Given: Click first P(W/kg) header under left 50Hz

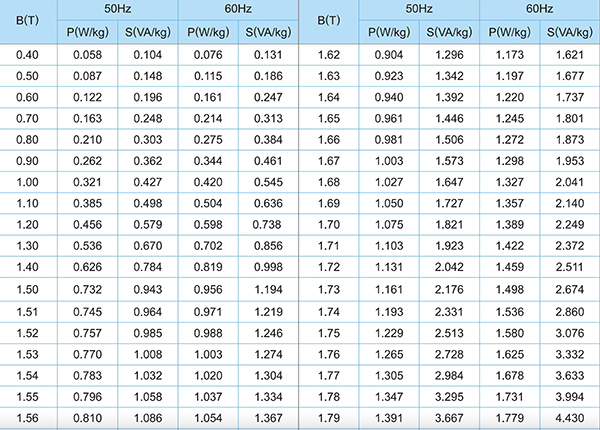Looking at the screenshot, I should (x=88, y=32).
